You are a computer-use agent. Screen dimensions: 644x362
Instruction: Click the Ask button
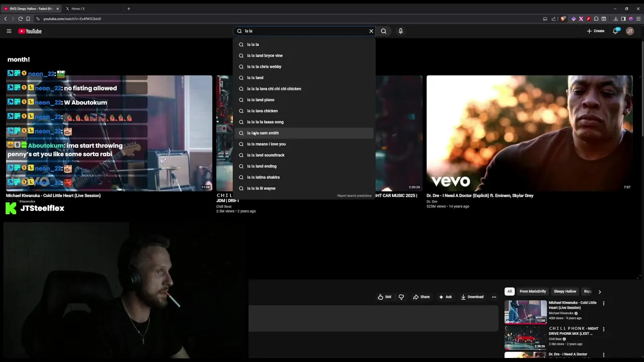445,297
